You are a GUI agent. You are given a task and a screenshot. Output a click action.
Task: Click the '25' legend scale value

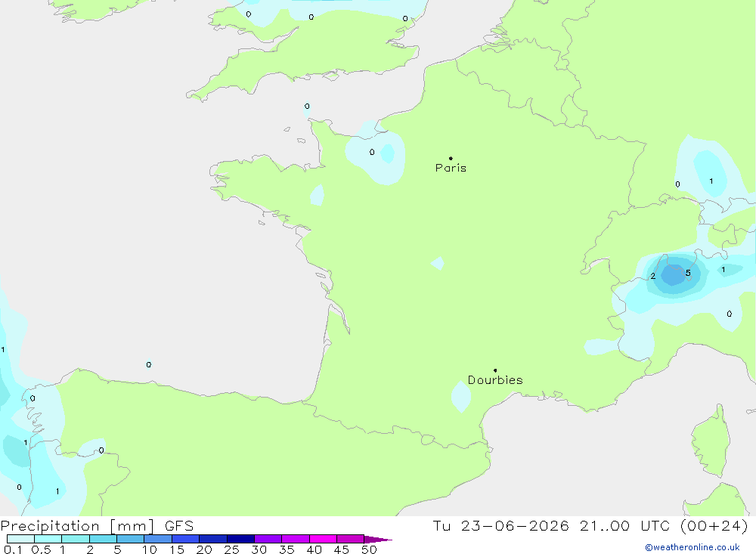[232, 549]
